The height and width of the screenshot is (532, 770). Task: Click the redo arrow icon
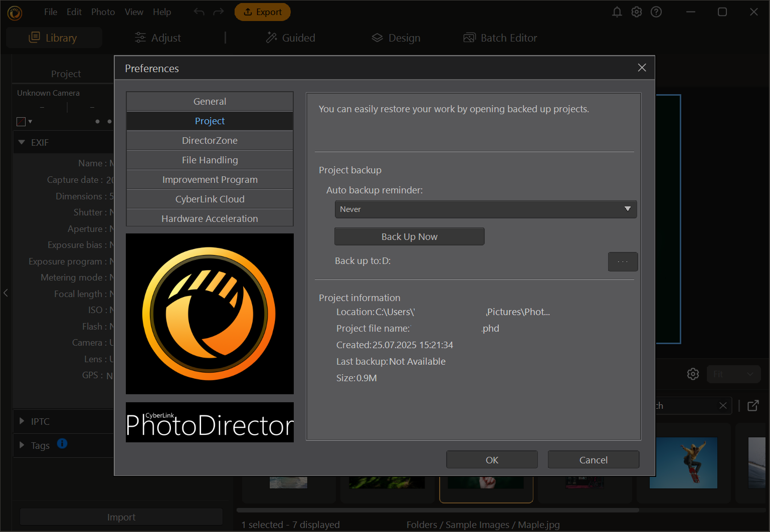tap(219, 12)
